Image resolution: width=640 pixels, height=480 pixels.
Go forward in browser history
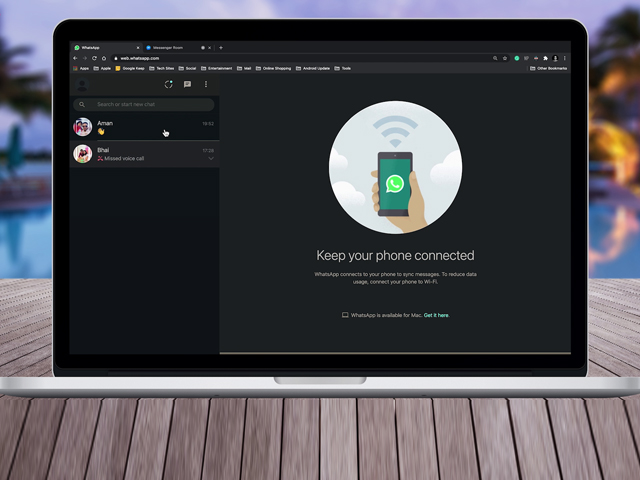tap(85, 58)
